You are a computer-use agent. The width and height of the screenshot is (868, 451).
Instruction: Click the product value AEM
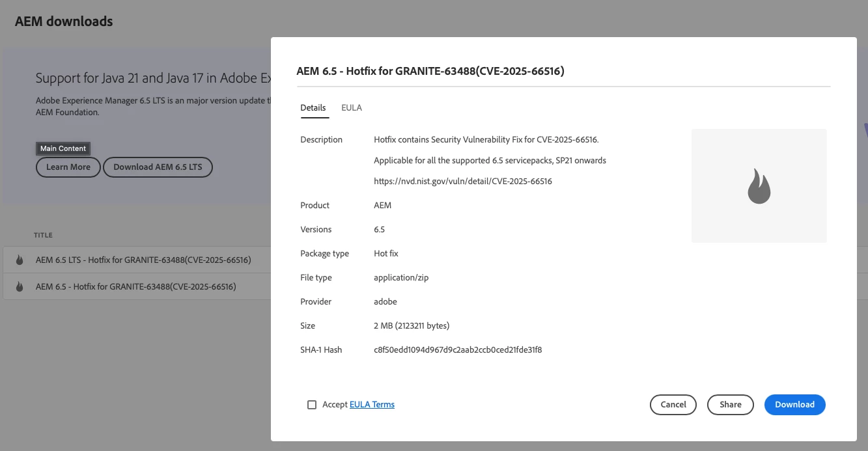click(x=383, y=206)
